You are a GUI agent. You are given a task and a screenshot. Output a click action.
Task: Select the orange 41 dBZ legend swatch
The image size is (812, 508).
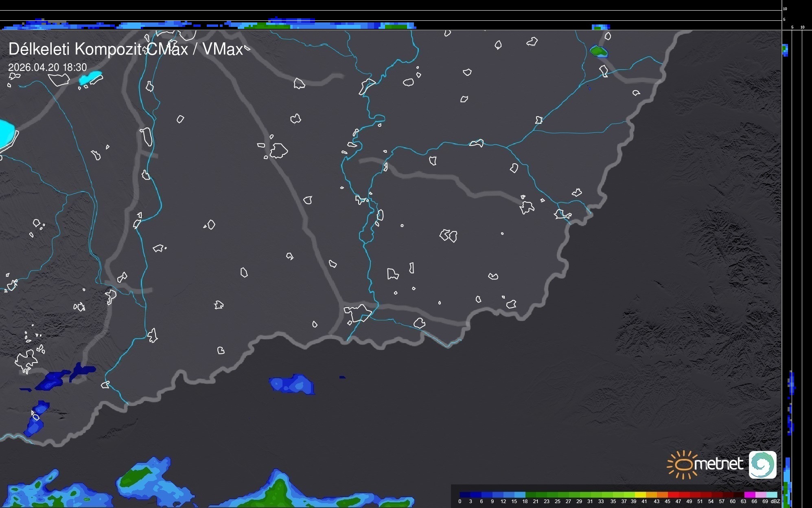pos(651,495)
